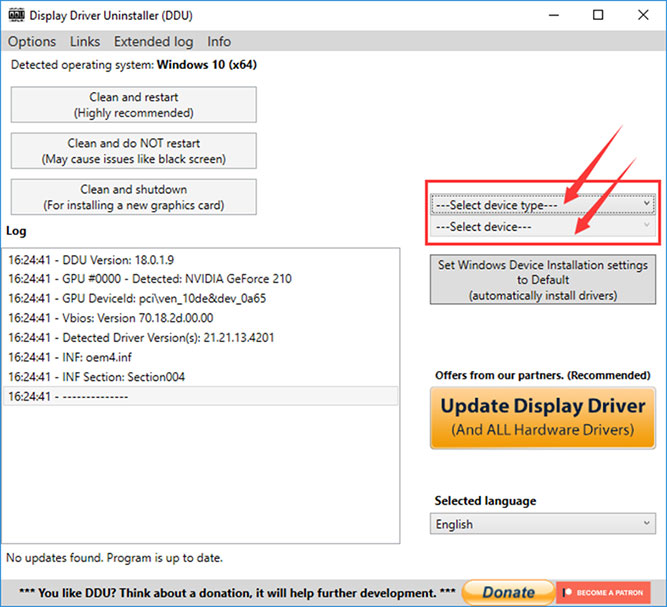Set Windows Device Installation settings to Default
Image resolution: width=667 pixels, height=607 pixels.
coord(543,279)
